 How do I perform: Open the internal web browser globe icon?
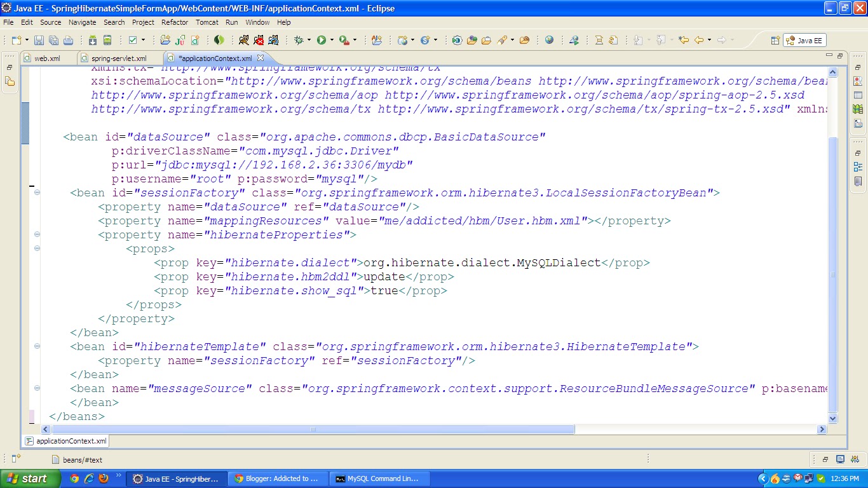548,39
